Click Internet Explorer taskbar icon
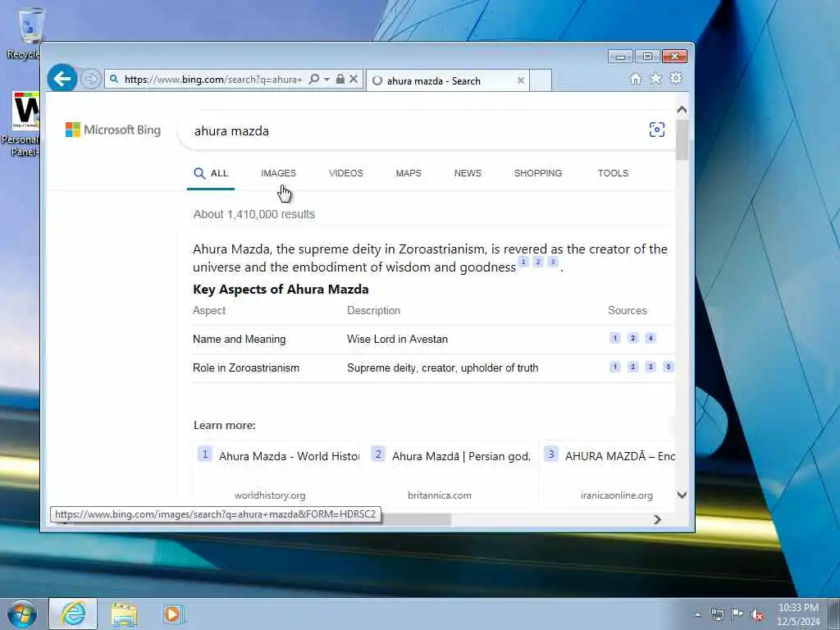This screenshot has height=630, width=840. pos(73,614)
